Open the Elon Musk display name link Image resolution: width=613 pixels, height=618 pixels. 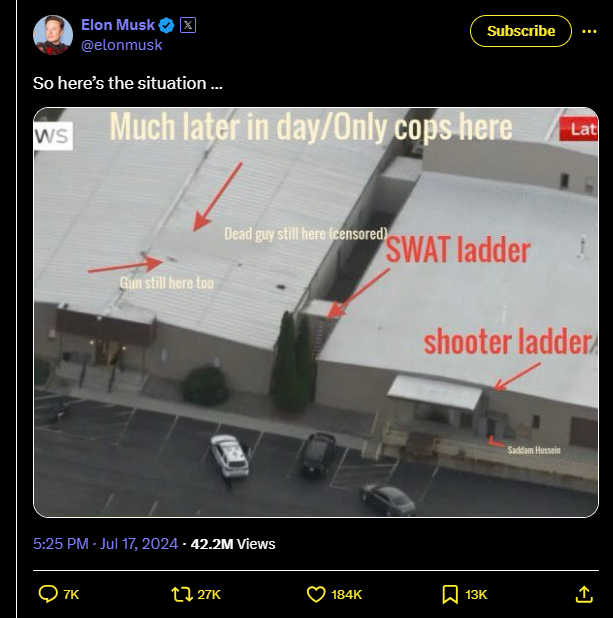click(x=118, y=25)
